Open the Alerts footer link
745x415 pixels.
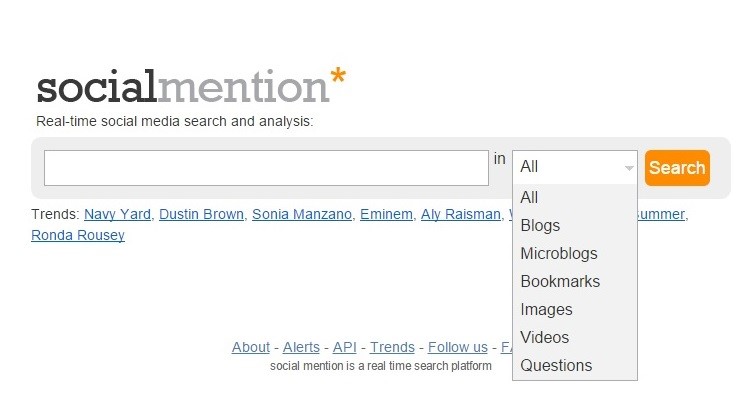point(301,347)
